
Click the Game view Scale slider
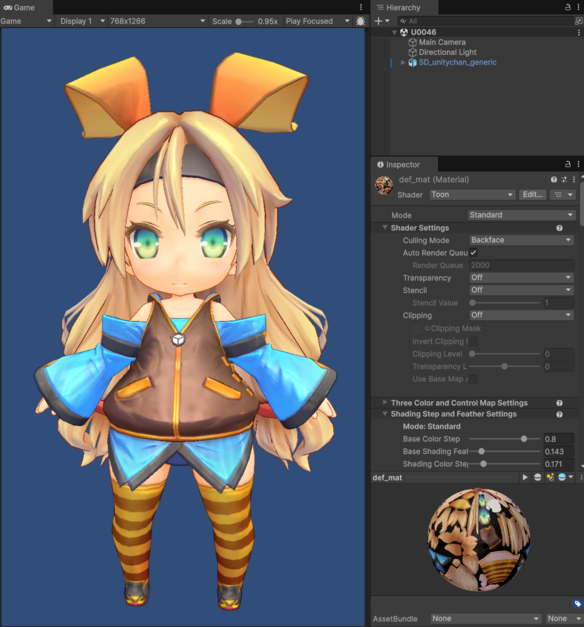click(244, 22)
